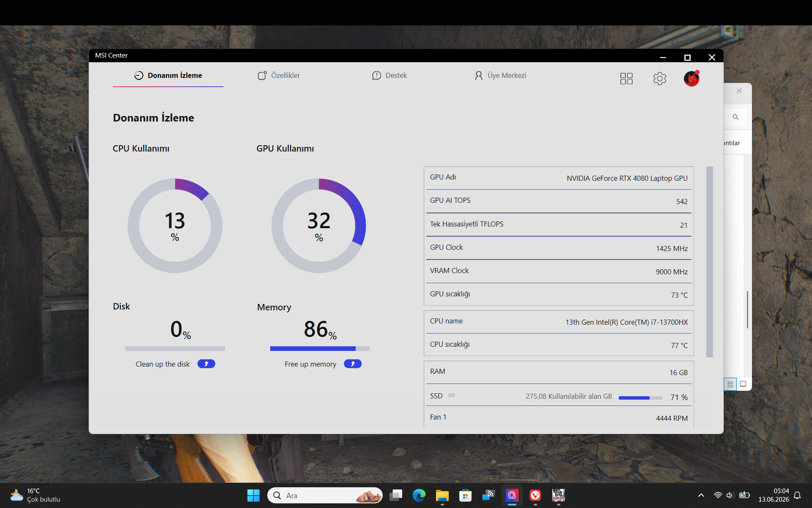Image resolution: width=812 pixels, height=508 pixels.
Task: Click the Fan 1 value 4444 RPM
Action: click(672, 418)
